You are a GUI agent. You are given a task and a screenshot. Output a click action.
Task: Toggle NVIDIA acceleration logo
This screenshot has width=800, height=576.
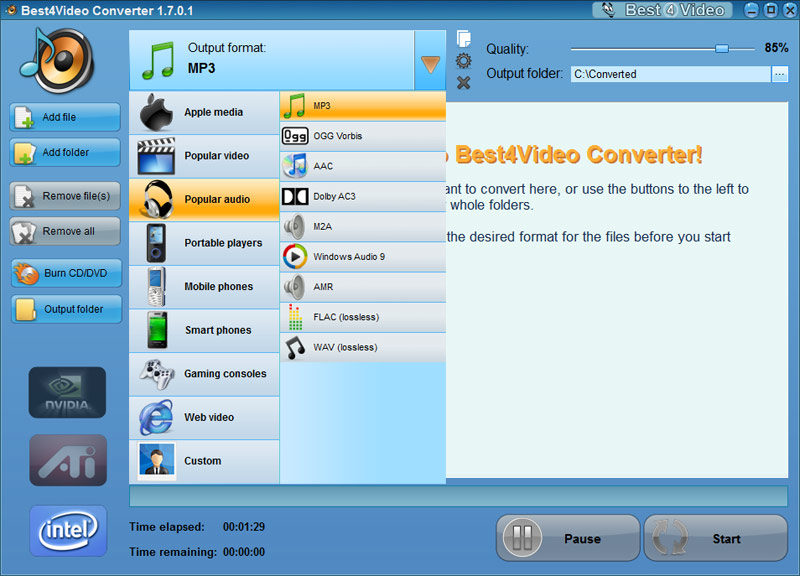point(67,392)
